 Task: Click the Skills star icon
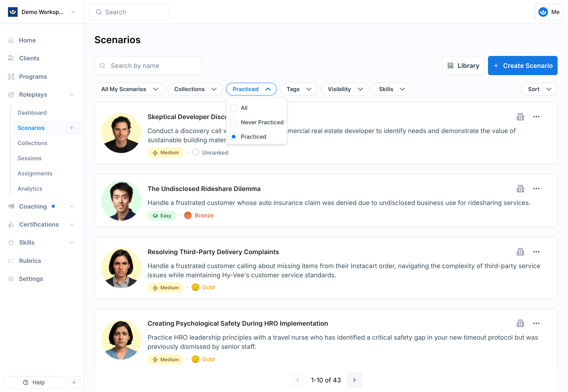[x=11, y=243]
